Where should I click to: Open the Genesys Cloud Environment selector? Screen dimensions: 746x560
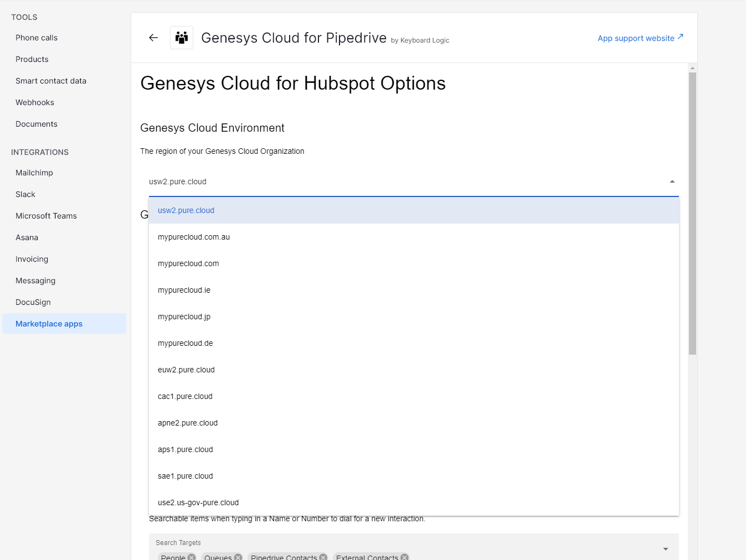pyautogui.click(x=413, y=182)
